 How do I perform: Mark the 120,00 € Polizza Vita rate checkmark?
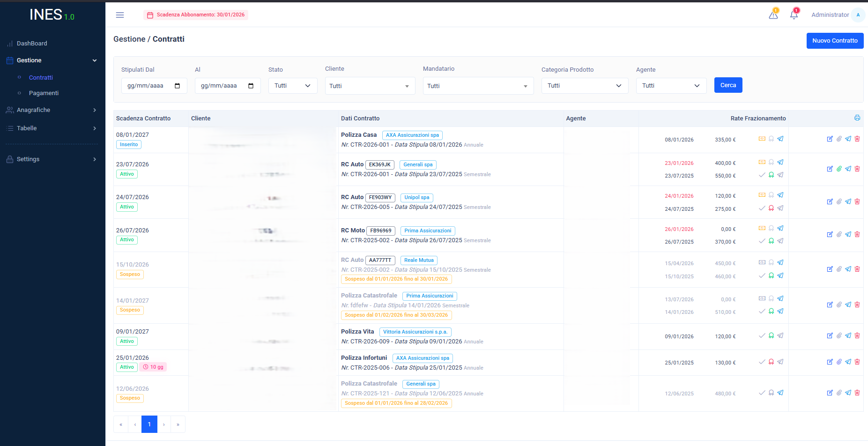[762, 335]
